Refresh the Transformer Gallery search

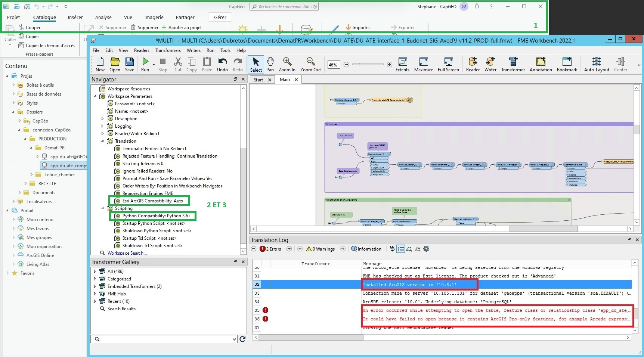(242, 339)
